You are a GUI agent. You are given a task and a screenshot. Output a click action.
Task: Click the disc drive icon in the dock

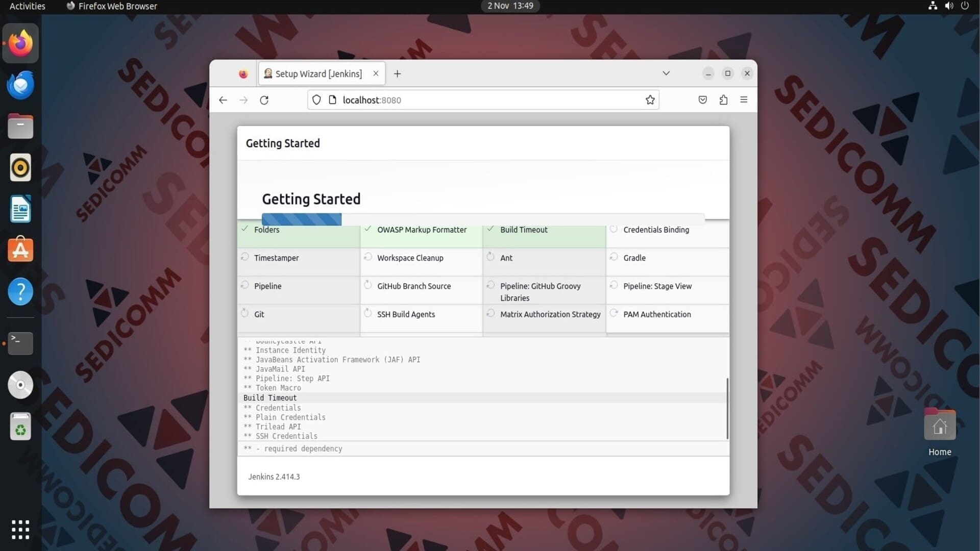(20, 385)
